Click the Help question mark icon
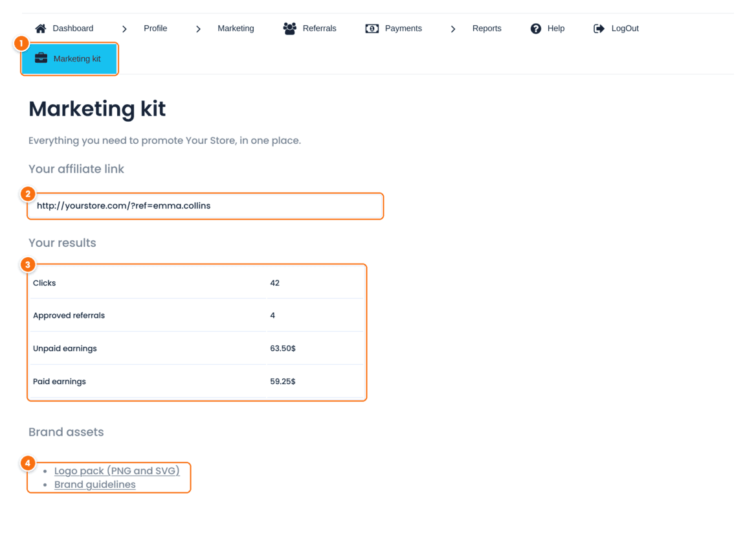This screenshot has height=539, width=756. (536, 29)
